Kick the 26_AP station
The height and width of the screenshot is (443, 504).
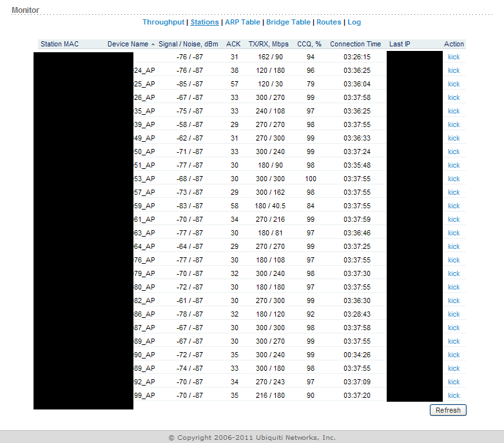click(454, 97)
